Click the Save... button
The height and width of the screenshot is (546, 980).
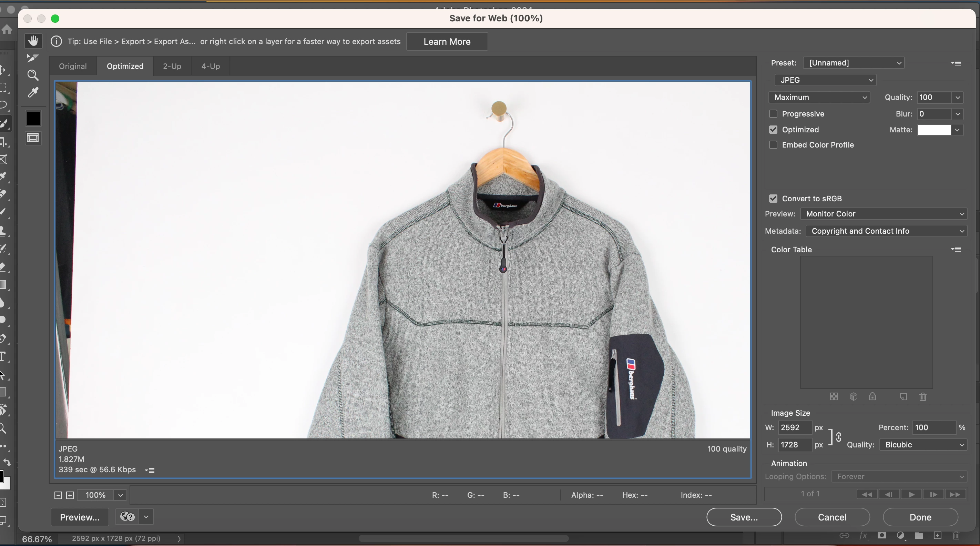coord(744,517)
